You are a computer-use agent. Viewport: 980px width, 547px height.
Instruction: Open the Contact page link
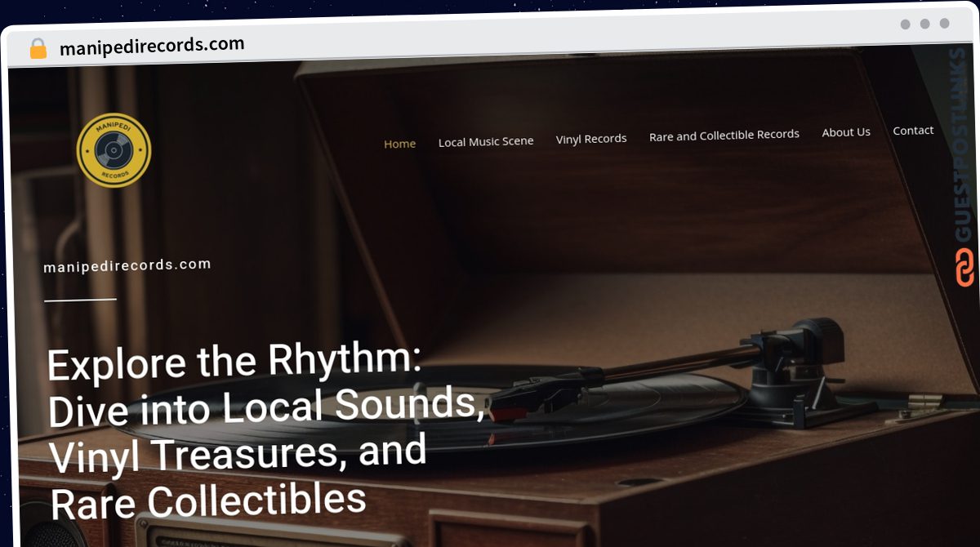913,131
